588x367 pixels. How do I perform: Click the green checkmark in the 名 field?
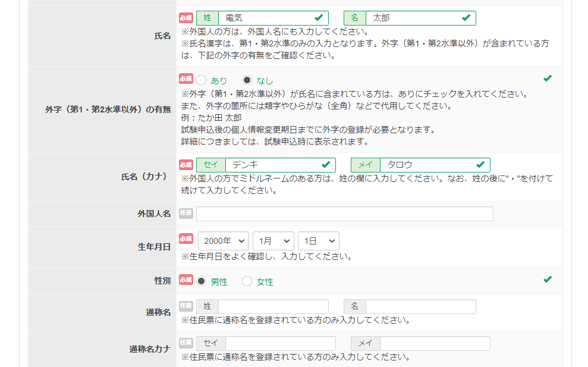(x=466, y=18)
